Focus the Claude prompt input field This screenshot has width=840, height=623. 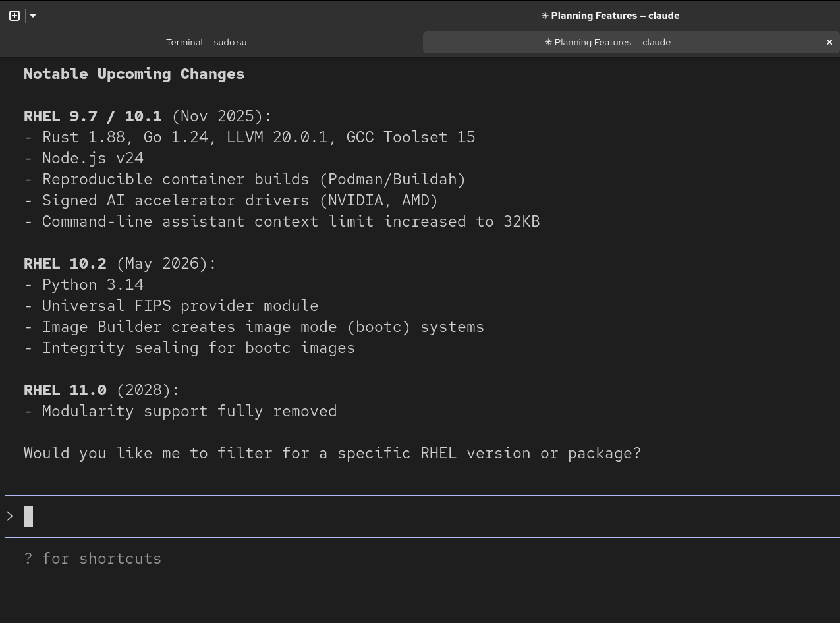click(x=422, y=516)
